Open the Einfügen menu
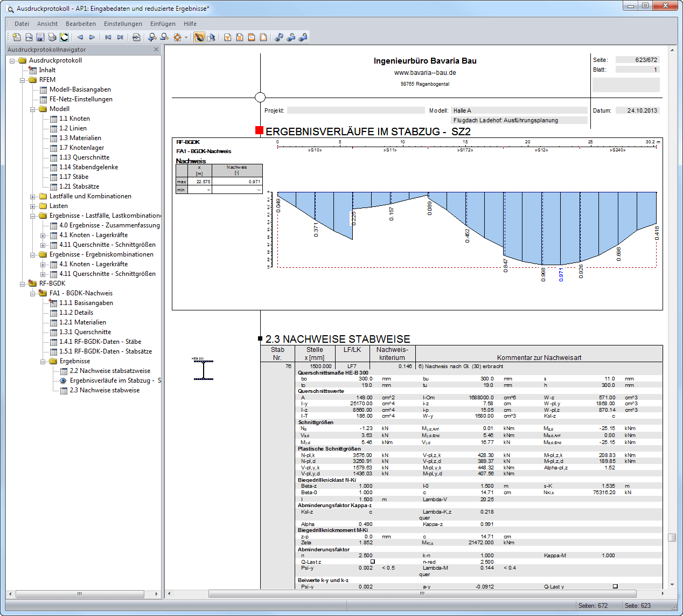This screenshot has height=616, width=683. click(163, 24)
